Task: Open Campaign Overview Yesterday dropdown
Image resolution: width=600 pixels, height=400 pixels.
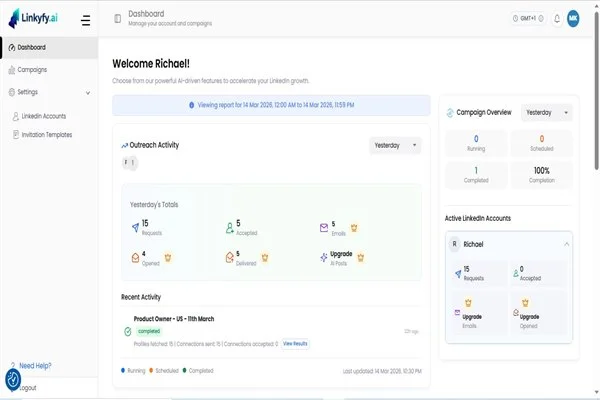Action: tap(546, 113)
